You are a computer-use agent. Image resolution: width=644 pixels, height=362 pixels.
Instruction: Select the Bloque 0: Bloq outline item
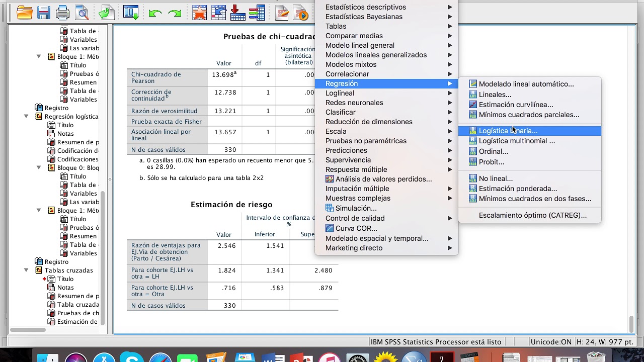78,168
